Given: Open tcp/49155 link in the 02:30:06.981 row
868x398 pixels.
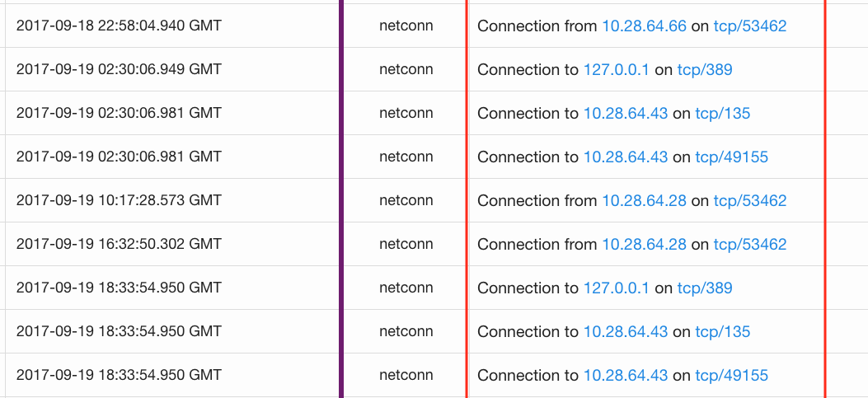Looking at the screenshot, I should (732, 157).
